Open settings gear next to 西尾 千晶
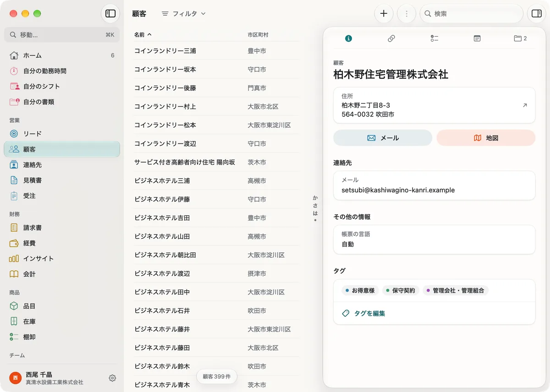Image resolution: width=550 pixels, height=392 pixels. pyautogui.click(x=112, y=378)
